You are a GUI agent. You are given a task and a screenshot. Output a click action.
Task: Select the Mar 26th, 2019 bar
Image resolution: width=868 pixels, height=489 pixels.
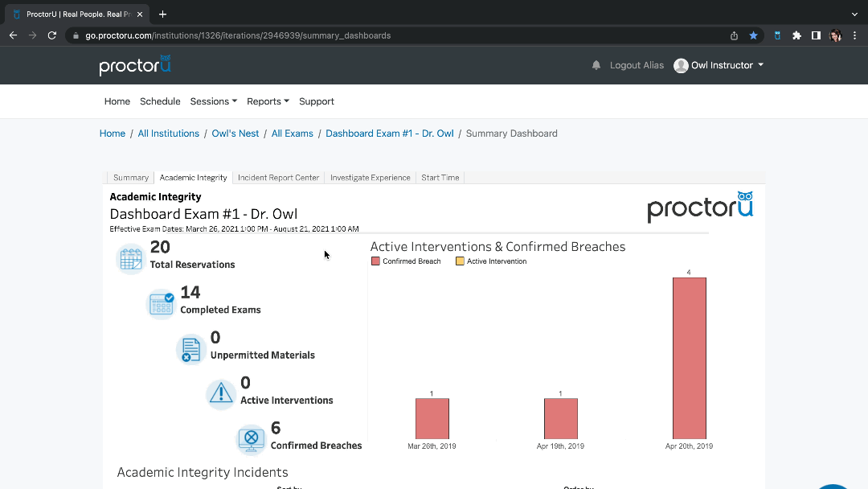click(x=432, y=419)
